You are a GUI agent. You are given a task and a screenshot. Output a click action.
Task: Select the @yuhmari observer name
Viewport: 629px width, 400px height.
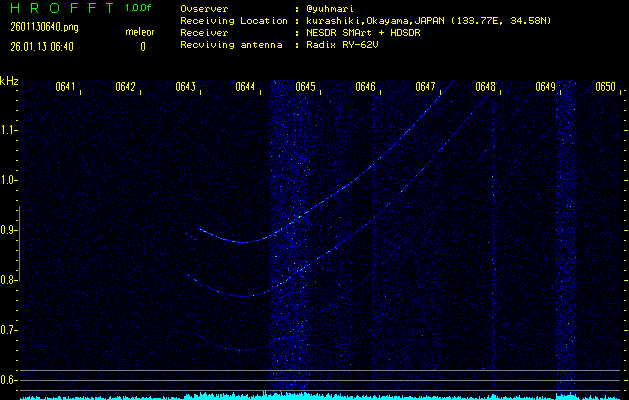tap(331, 9)
